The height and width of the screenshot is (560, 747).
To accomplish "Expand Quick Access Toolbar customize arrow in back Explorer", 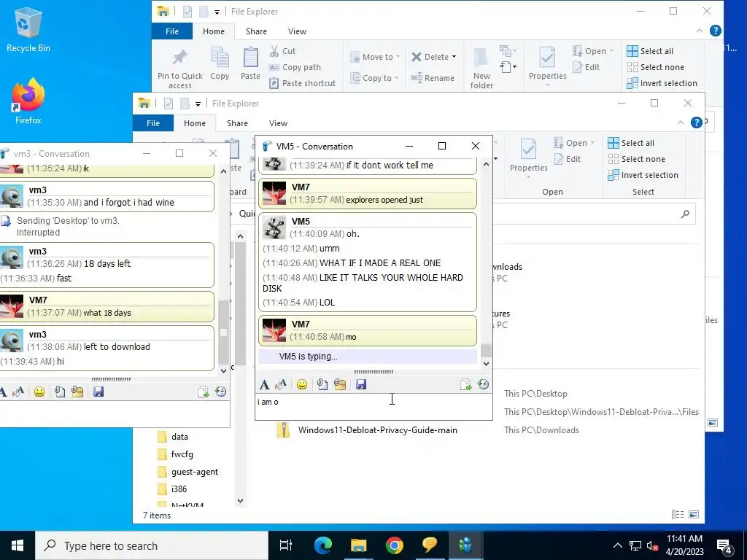I will coord(217,12).
